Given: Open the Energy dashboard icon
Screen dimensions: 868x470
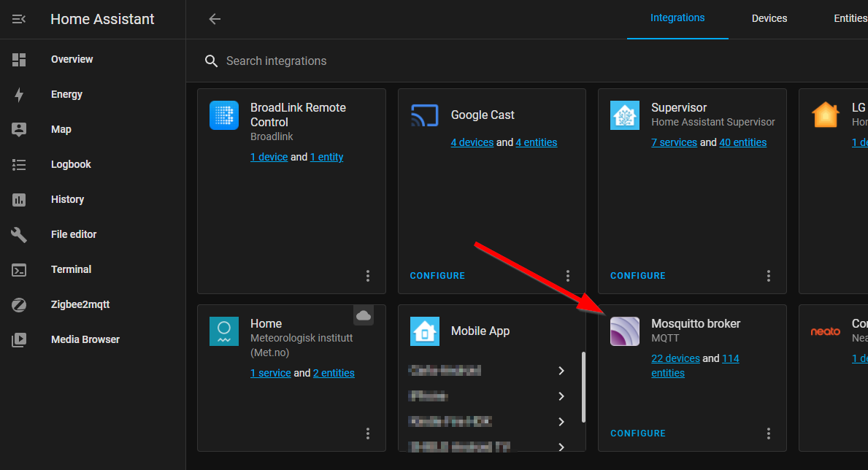Looking at the screenshot, I should pos(19,94).
